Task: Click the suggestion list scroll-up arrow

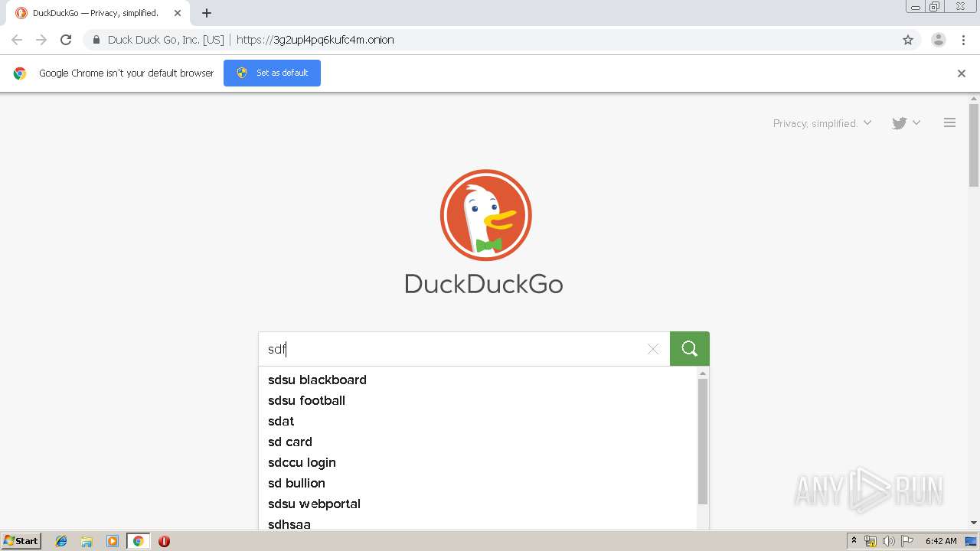Action: (x=703, y=373)
